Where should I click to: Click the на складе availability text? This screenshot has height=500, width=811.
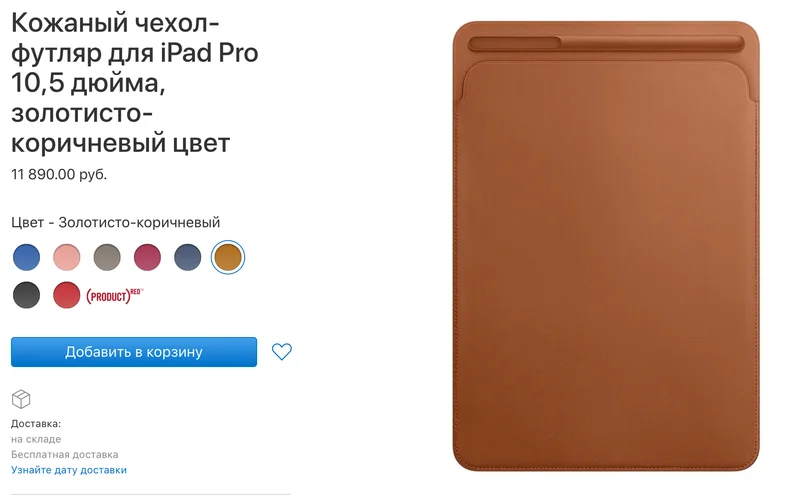pos(36,439)
